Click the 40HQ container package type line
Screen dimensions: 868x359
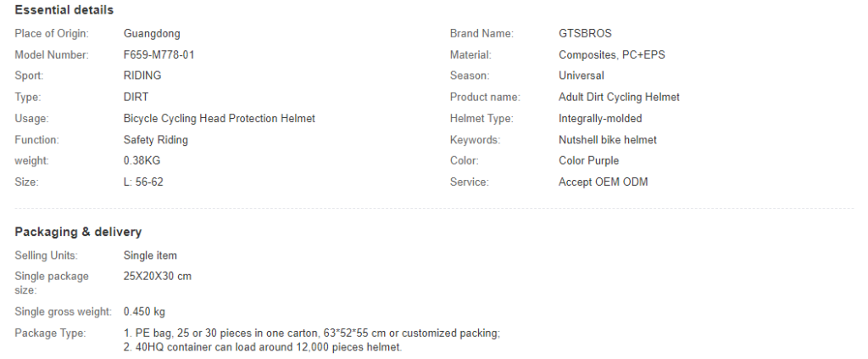pyautogui.click(x=263, y=347)
